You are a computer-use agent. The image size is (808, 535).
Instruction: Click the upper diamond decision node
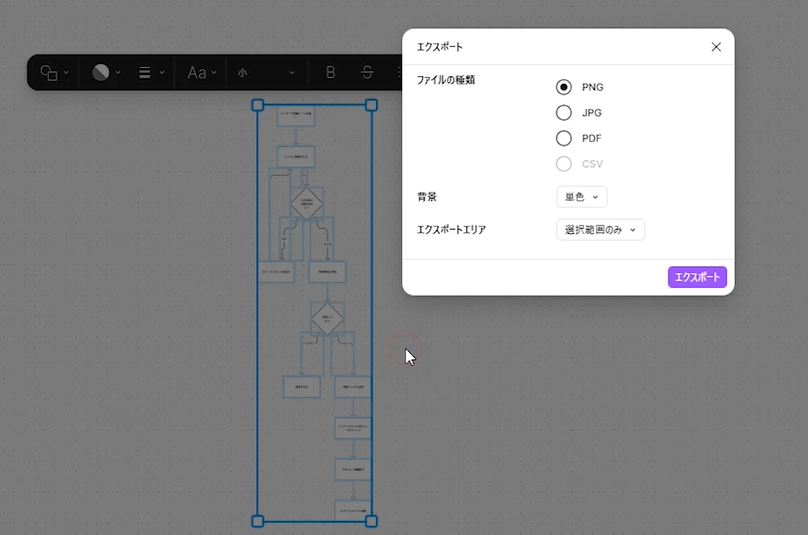click(307, 203)
